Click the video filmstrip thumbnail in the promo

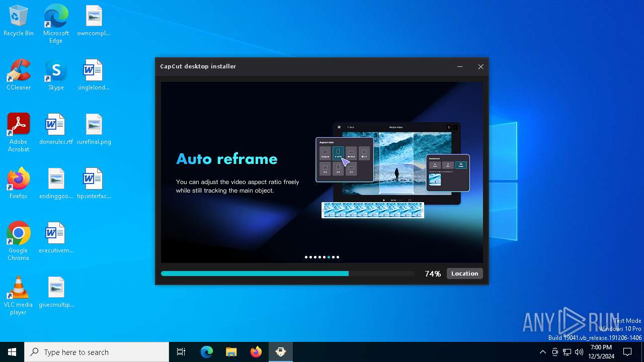(373, 210)
